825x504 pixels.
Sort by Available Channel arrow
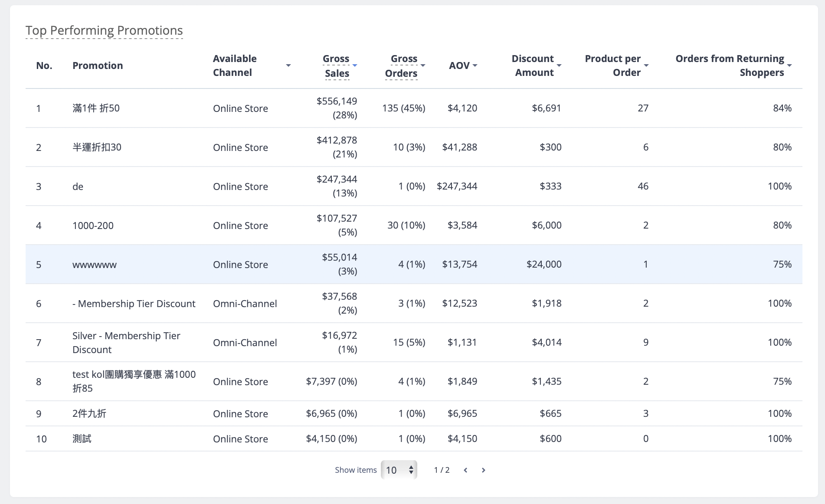(288, 65)
